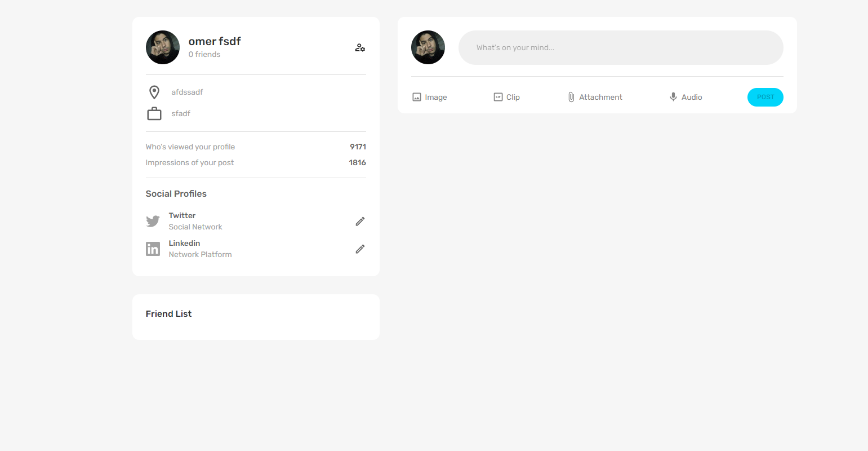
Task: Click the post composer avatar
Action: click(x=428, y=47)
